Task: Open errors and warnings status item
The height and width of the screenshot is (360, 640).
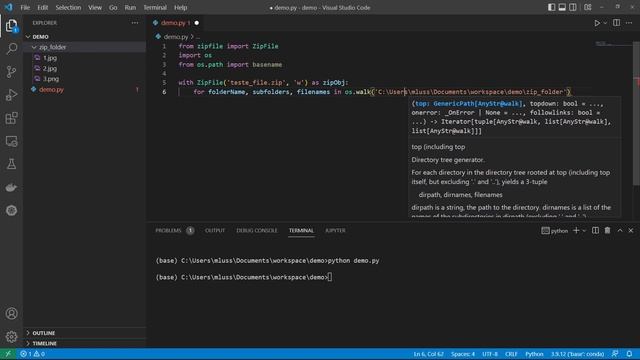Action: coord(33,354)
